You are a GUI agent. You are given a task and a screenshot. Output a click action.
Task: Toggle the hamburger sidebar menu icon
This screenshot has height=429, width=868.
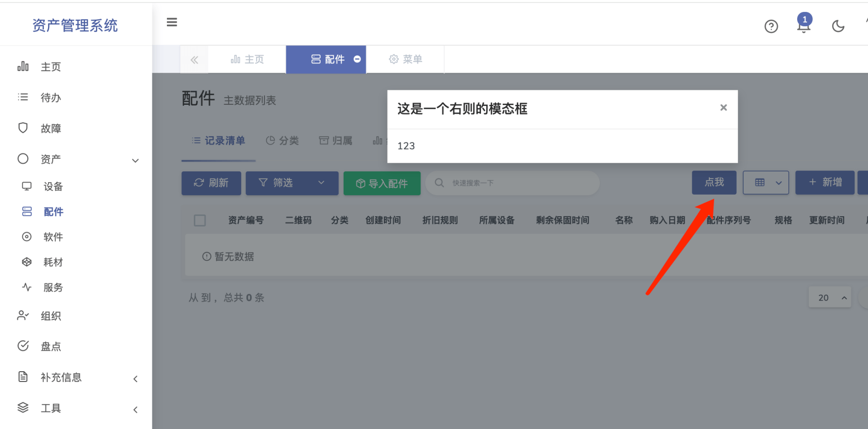point(172,22)
